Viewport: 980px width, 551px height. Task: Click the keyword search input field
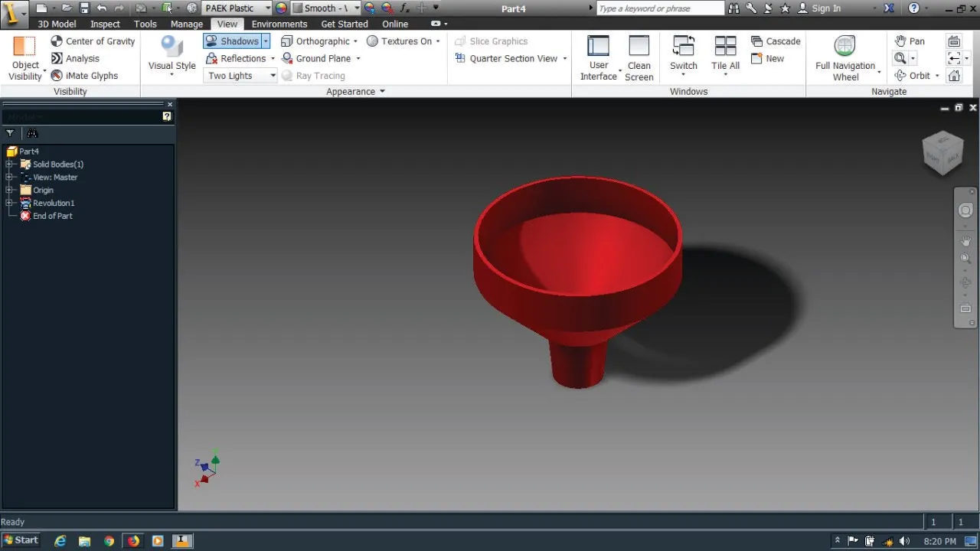(660, 8)
